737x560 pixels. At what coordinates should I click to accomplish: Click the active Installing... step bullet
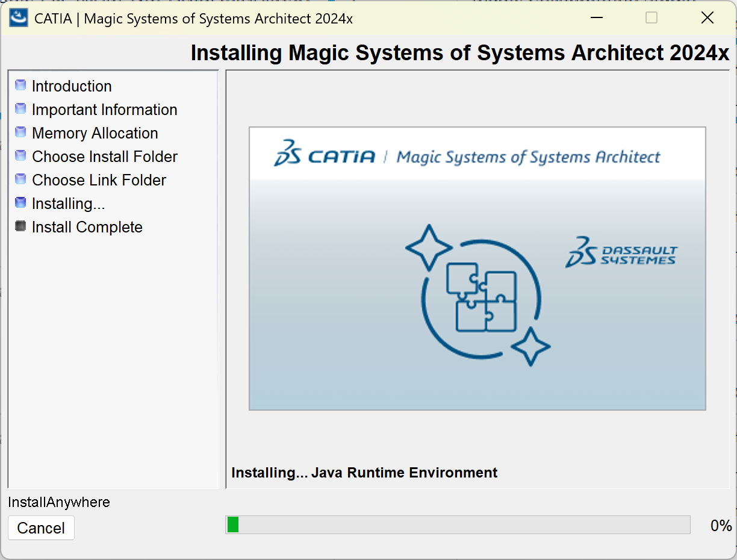[20, 203]
